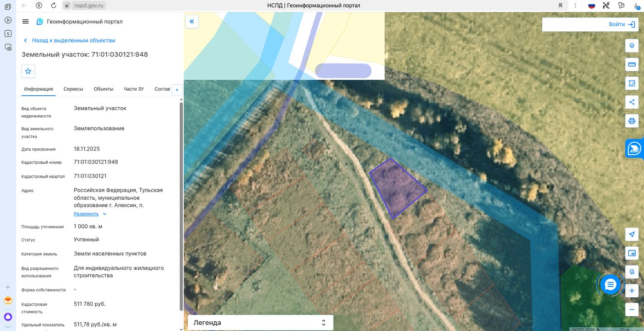Click the Войти login button
644x331 pixels.
pyautogui.click(x=590, y=24)
